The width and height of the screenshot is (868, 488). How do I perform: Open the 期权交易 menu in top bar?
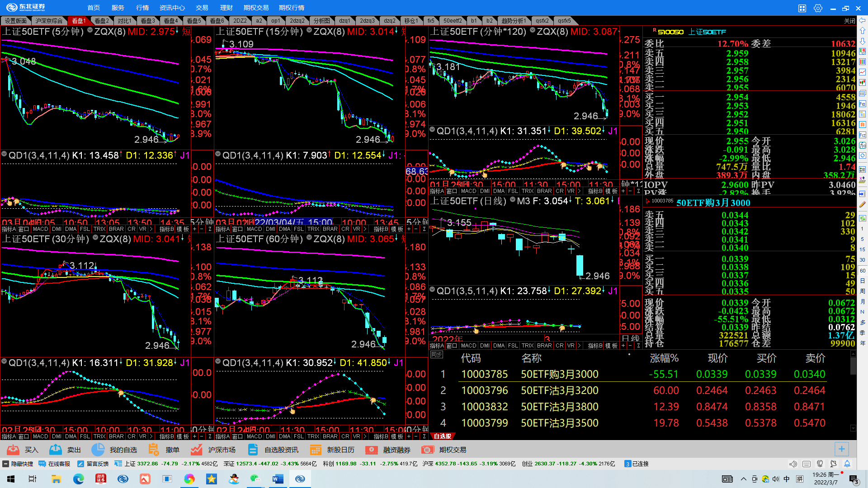[256, 8]
